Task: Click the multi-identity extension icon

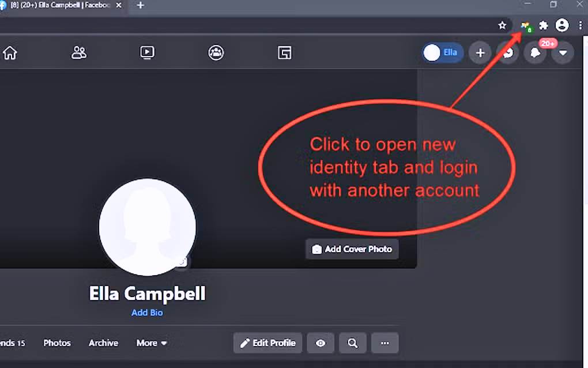Action: click(525, 25)
